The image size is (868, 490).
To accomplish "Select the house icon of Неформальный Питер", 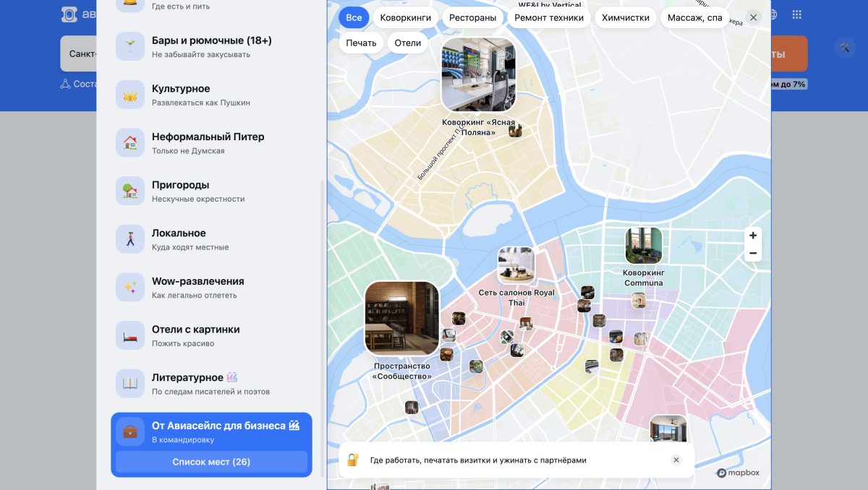I will pos(130,142).
